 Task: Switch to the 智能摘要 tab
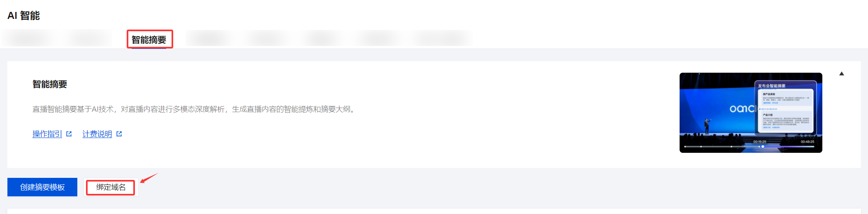click(x=149, y=40)
